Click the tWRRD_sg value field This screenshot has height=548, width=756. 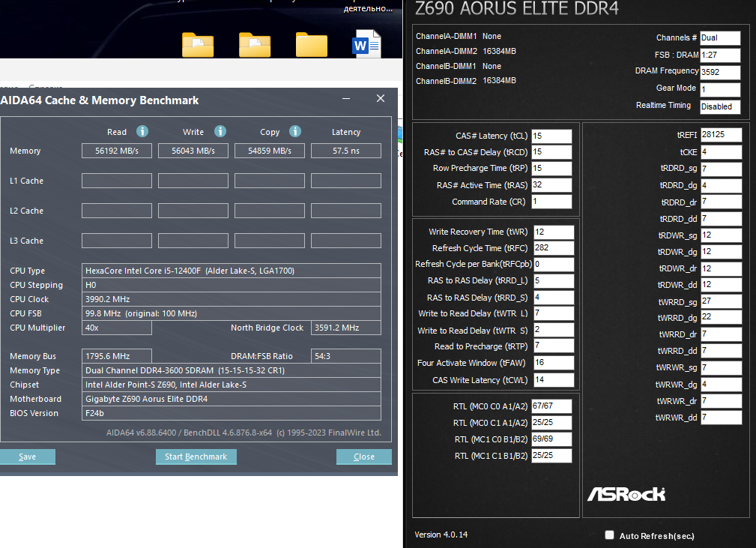(722, 301)
